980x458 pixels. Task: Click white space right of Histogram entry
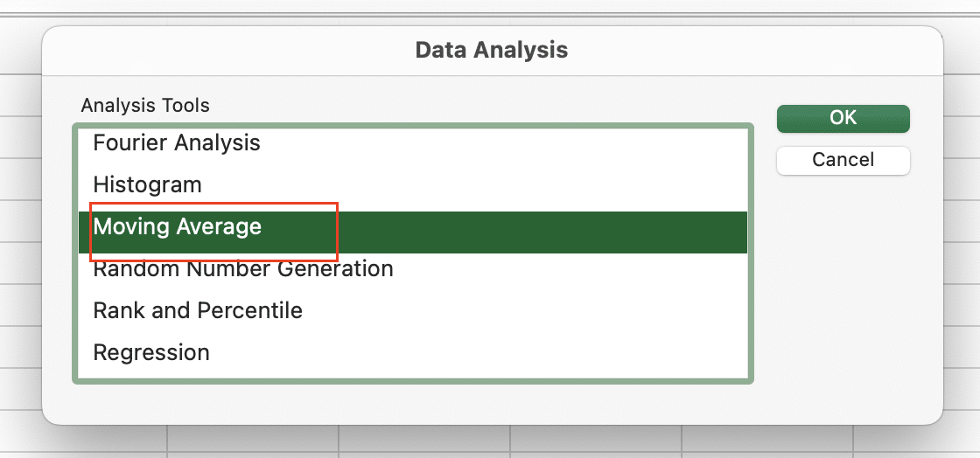[x=475, y=184]
